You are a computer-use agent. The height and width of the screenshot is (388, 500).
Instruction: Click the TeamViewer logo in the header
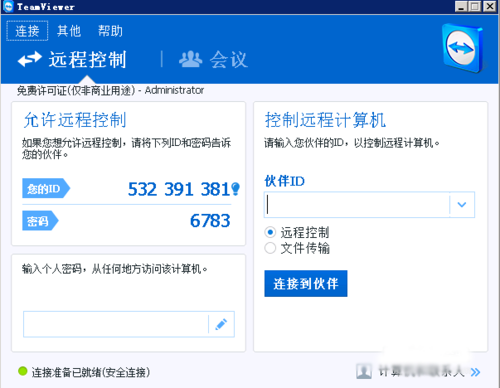tap(463, 48)
